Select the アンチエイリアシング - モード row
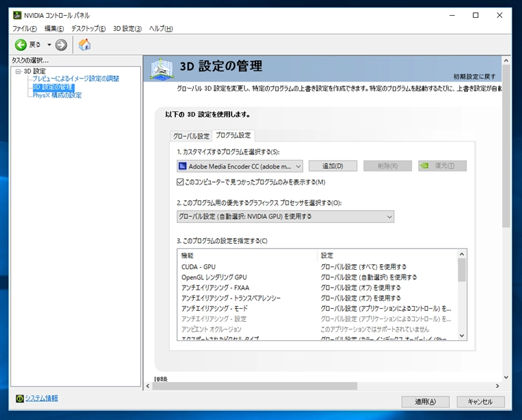The image size is (522, 420). [317, 308]
